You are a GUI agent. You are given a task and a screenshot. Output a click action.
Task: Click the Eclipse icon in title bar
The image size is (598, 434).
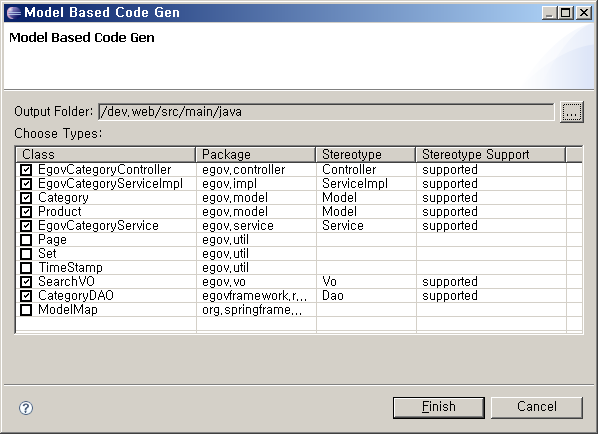pyautogui.click(x=13, y=12)
